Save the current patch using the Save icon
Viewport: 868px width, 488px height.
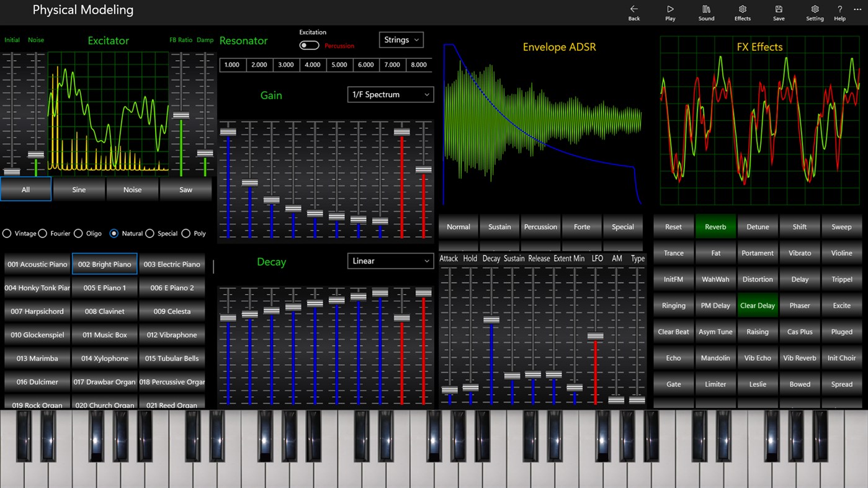click(x=778, y=12)
